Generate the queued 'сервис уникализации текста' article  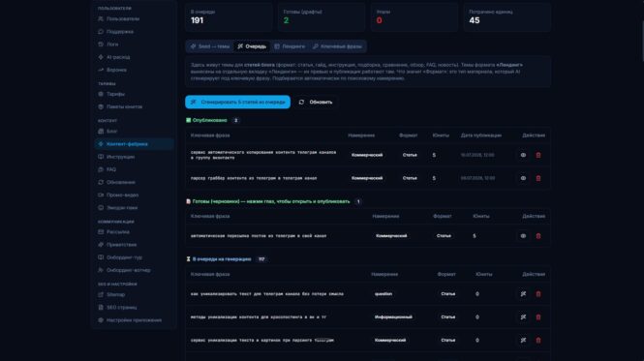point(523,340)
